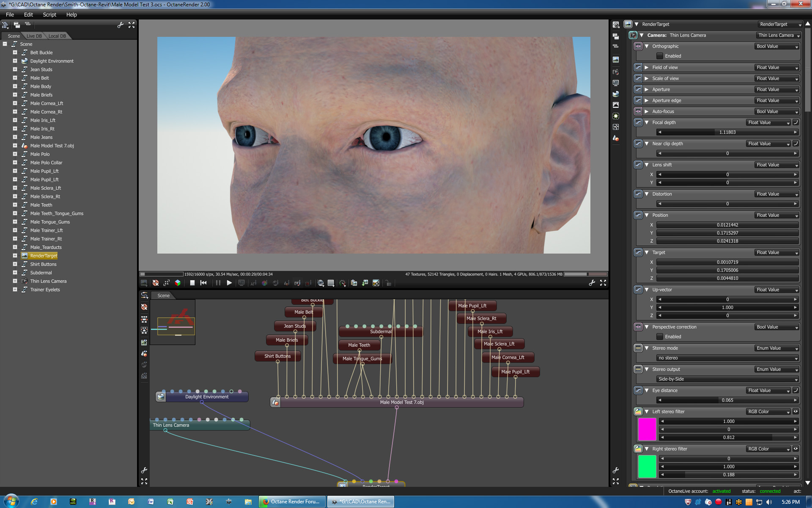The image size is (812, 508).
Task: Click the magenta Left stereo filter swatch
Action: pyautogui.click(x=647, y=429)
